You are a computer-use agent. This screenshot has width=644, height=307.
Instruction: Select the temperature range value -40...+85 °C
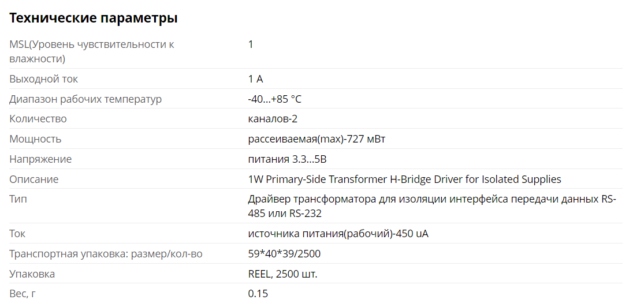coord(274,99)
